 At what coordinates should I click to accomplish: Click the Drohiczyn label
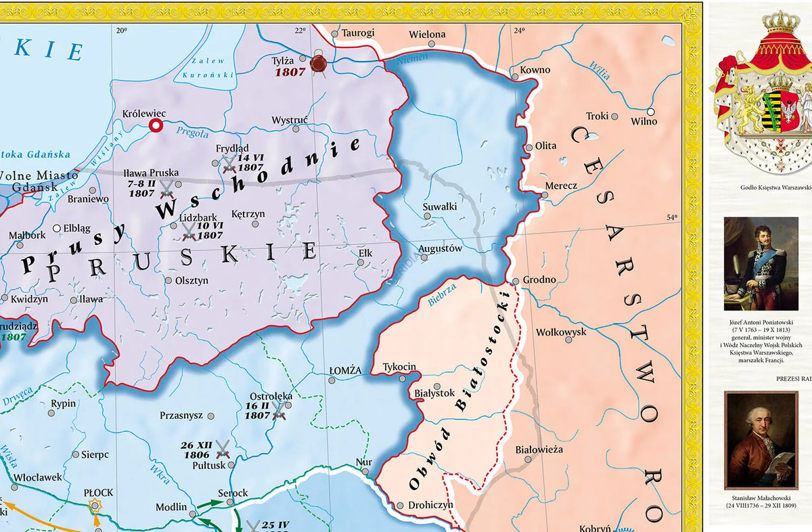coord(432,505)
